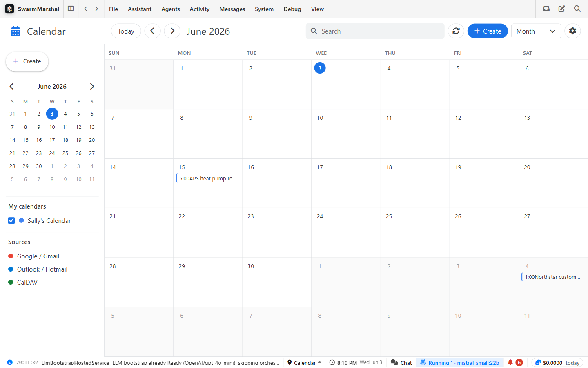The height and width of the screenshot is (368, 588).
Task: Open the Month view dropdown
Action: coord(536,31)
